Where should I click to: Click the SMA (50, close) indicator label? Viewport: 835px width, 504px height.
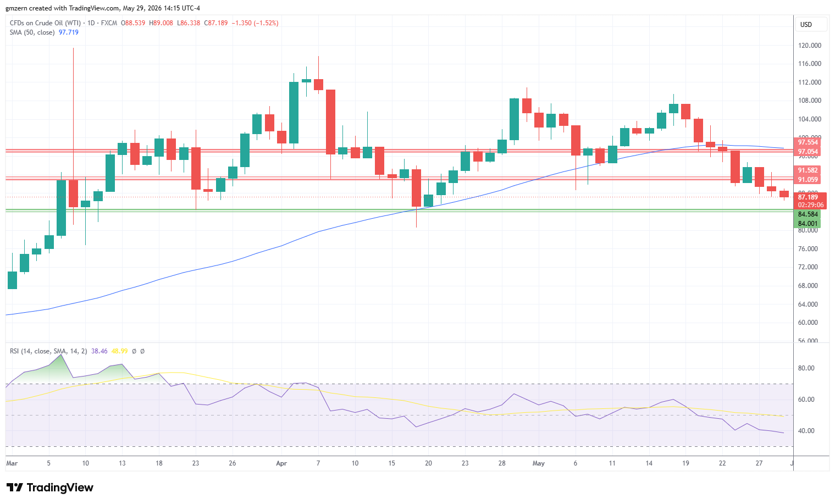32,32
